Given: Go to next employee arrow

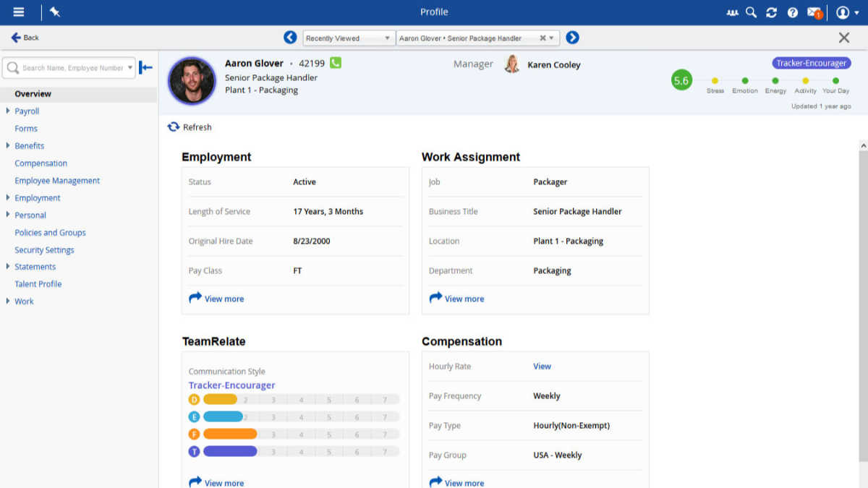Looking at the screenshot, I should (x=572, y=38).
